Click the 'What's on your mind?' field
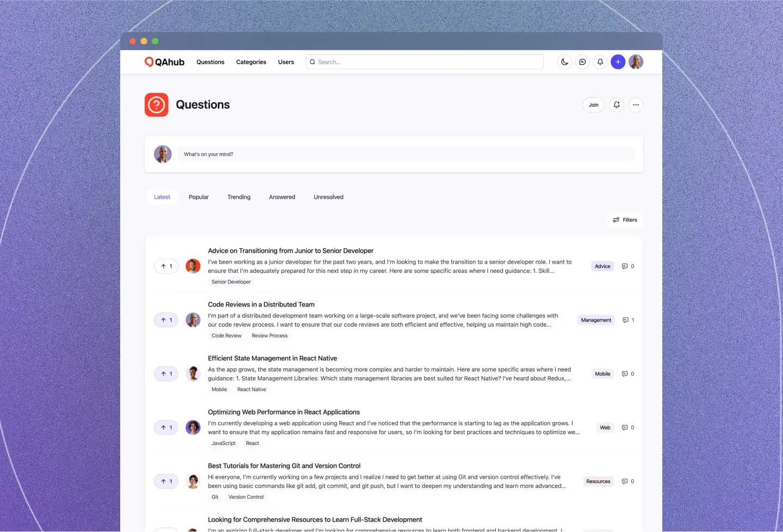The height and width of the screenshot is (532, 783). 406,154
